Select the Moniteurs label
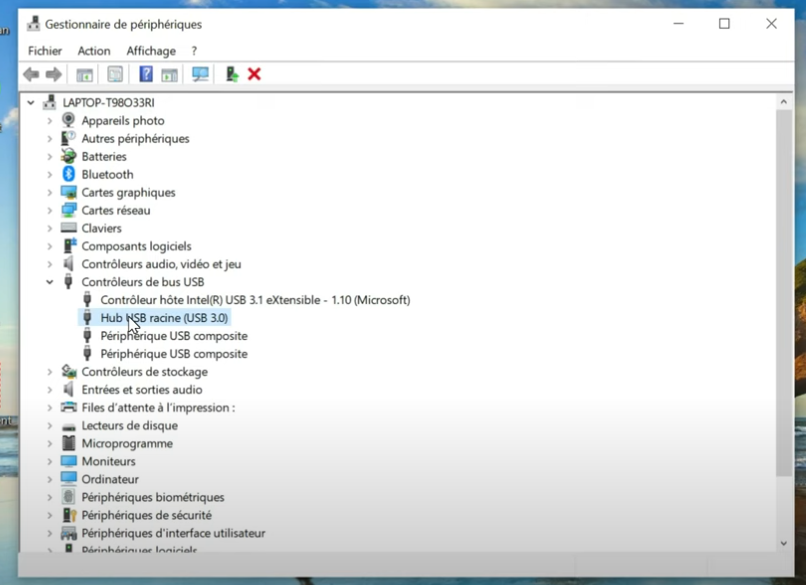 tap(108, 461)
